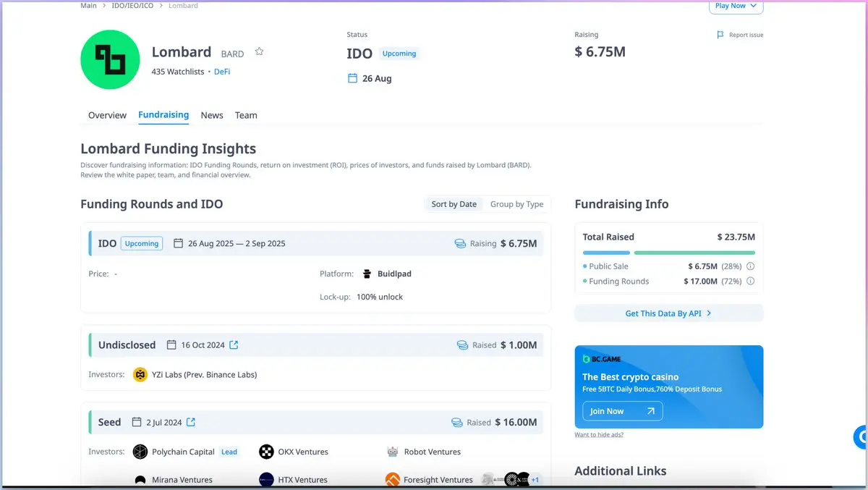Click the Upcoming badge in the IDO row

coord(142,243)
